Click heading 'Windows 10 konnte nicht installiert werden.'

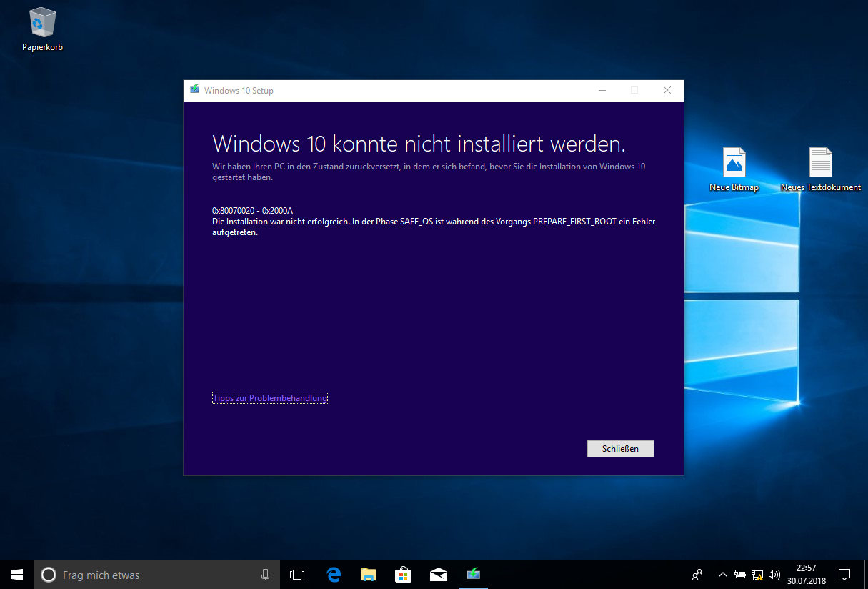[x=419, y=144]
